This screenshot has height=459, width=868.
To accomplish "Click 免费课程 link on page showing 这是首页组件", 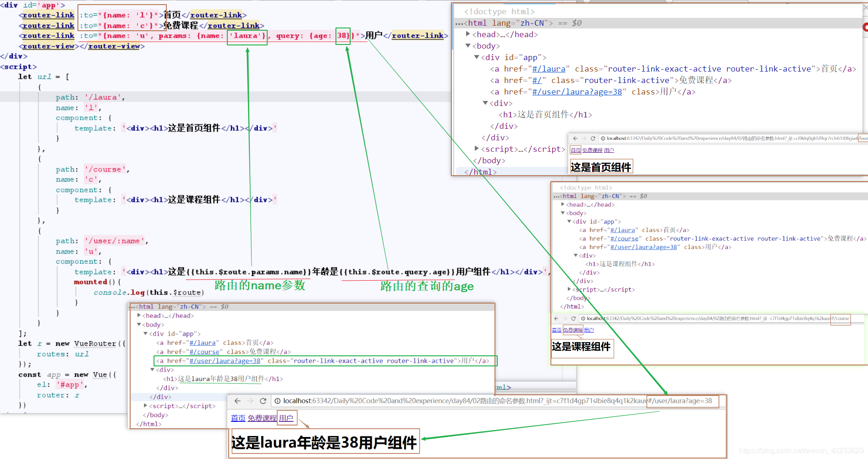I will point(593,150).
